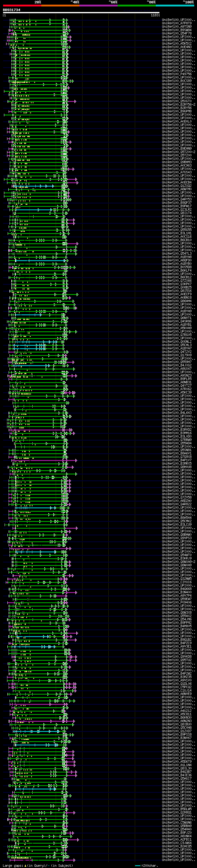Click the query ID BB931734

pos(11,10)
